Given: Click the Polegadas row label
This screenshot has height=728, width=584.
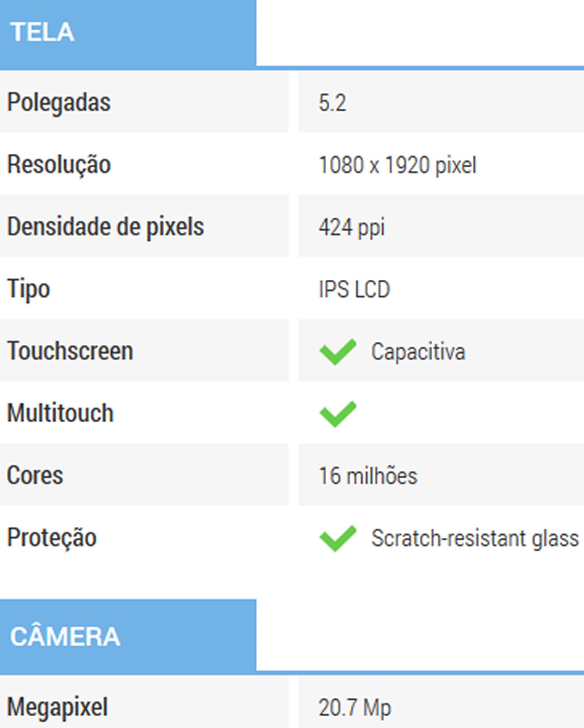Looking at the screenshot, I should pos(59,102).
